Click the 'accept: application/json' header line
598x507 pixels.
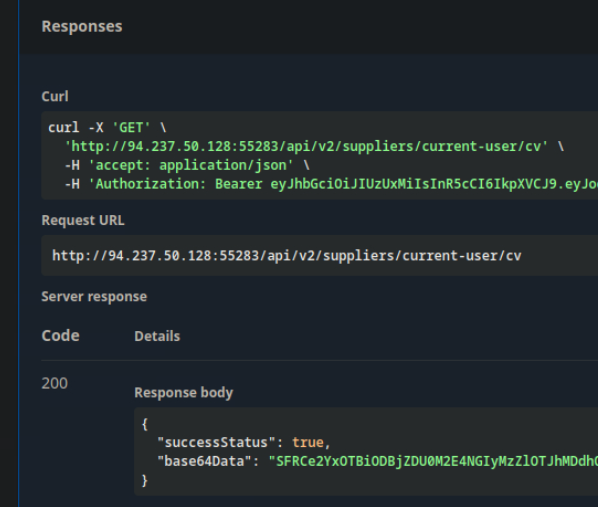[187, 166]
